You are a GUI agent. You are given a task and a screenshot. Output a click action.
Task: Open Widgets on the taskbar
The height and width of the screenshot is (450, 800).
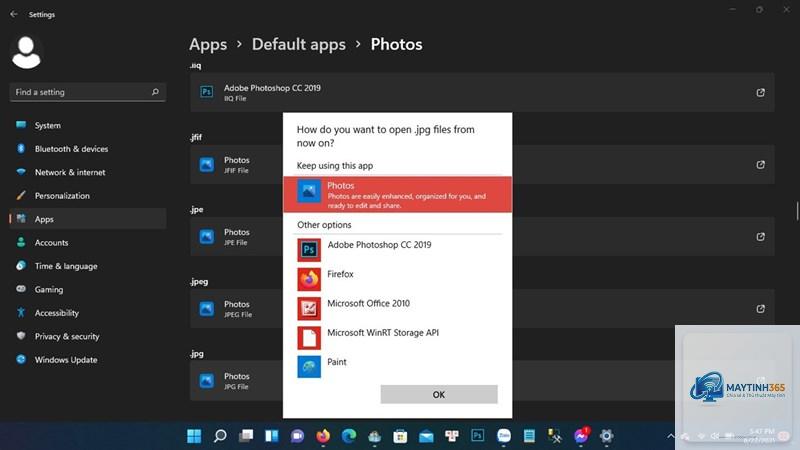pos(271,436)
